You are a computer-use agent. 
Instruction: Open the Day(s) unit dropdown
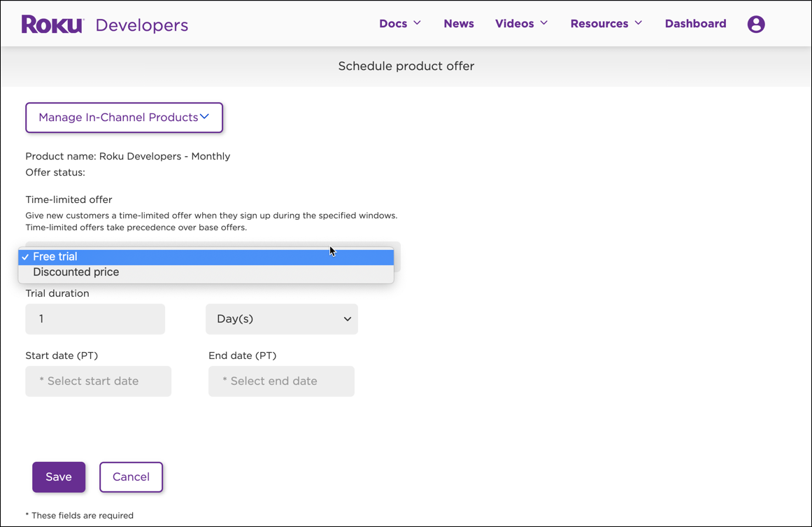(x=282, y=319)
